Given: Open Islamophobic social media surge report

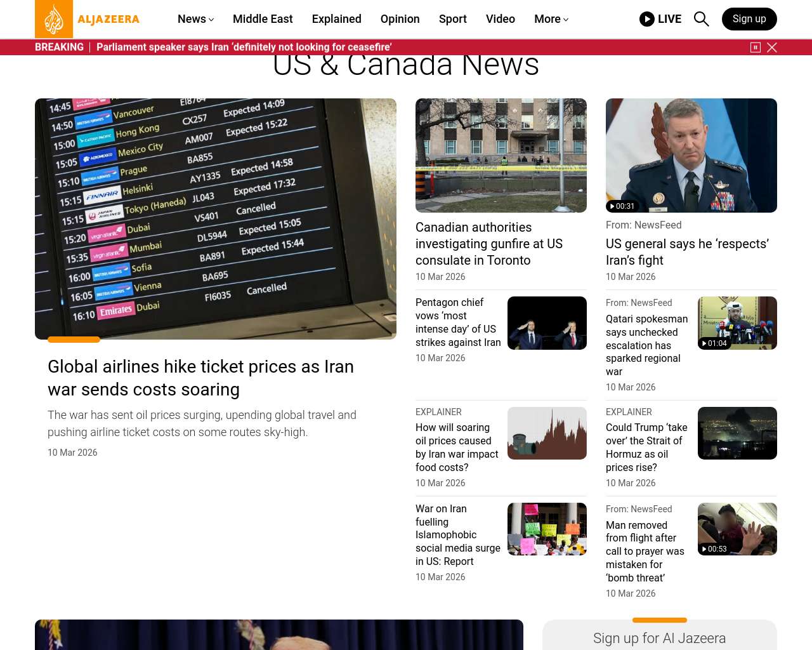Looking at the screenshot, I should tap(458, 535).
